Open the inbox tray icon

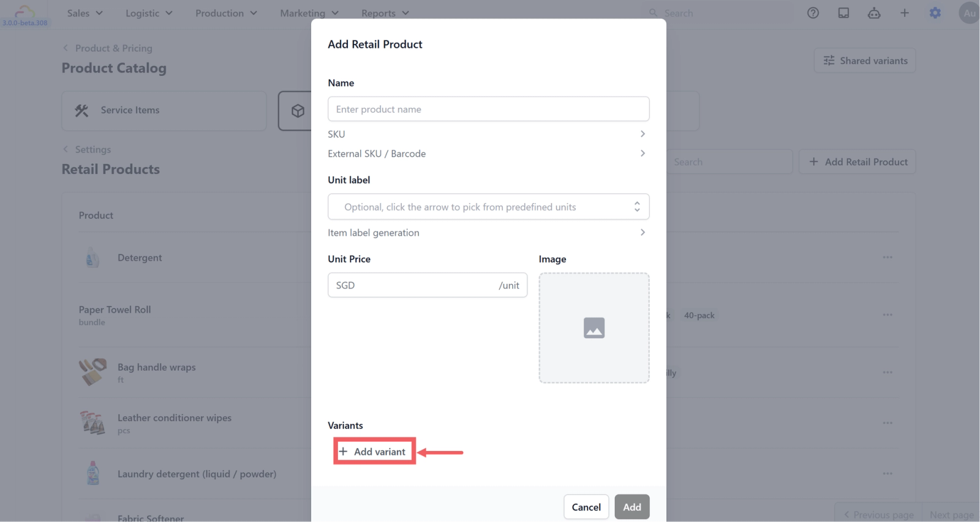point(843,13)
